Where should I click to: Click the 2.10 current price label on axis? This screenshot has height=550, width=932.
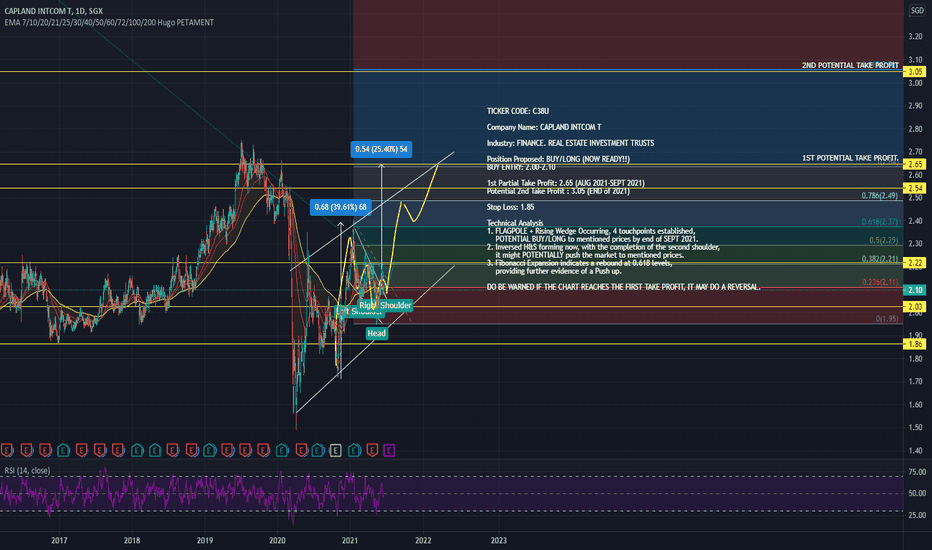click(915, 290)
